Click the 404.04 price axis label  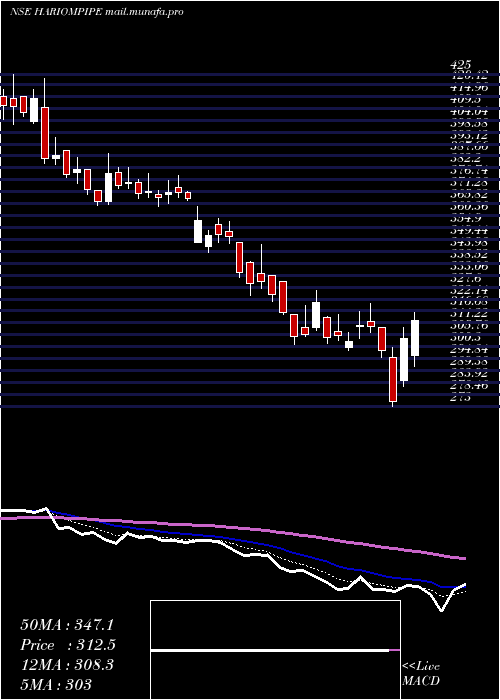(469, 111)
